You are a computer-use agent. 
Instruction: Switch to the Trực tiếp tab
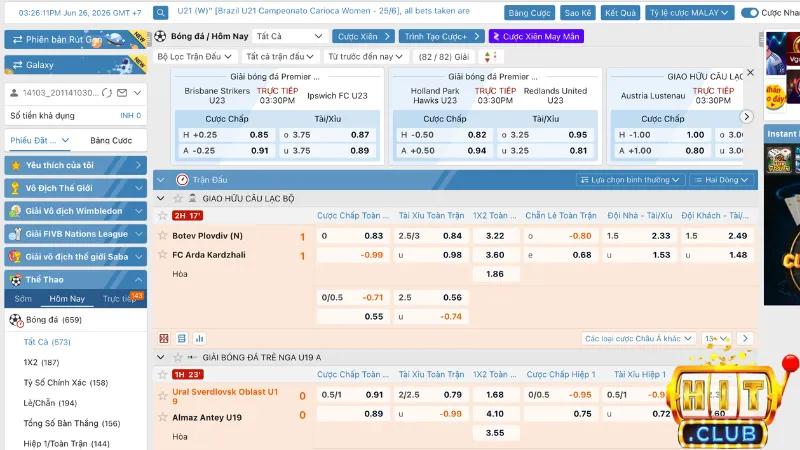point(119,298)
